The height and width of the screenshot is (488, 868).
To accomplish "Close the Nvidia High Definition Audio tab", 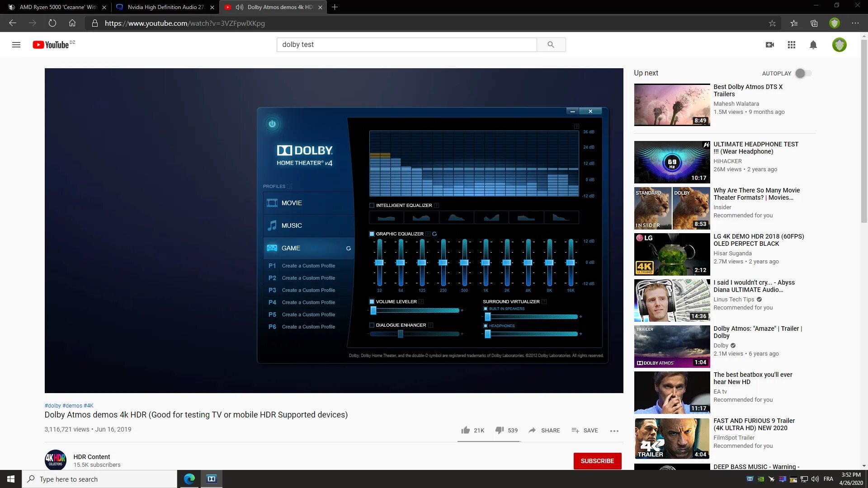I will (212, 7).
